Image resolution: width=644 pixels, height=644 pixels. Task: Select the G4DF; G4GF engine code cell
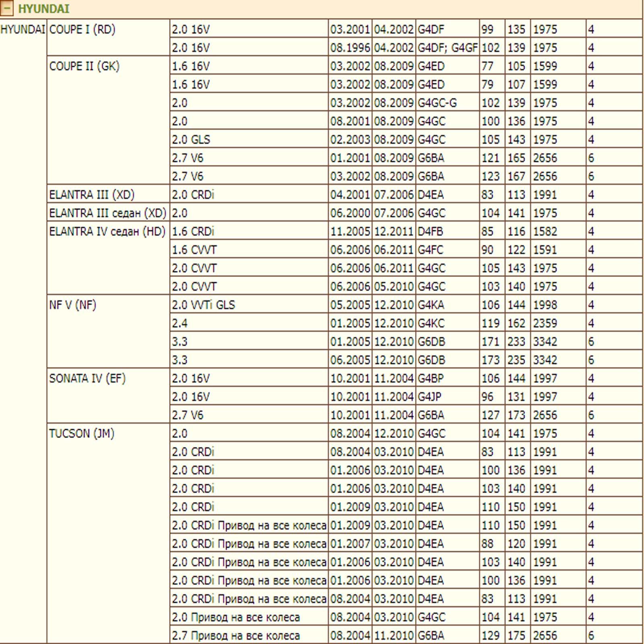[447, 48]
